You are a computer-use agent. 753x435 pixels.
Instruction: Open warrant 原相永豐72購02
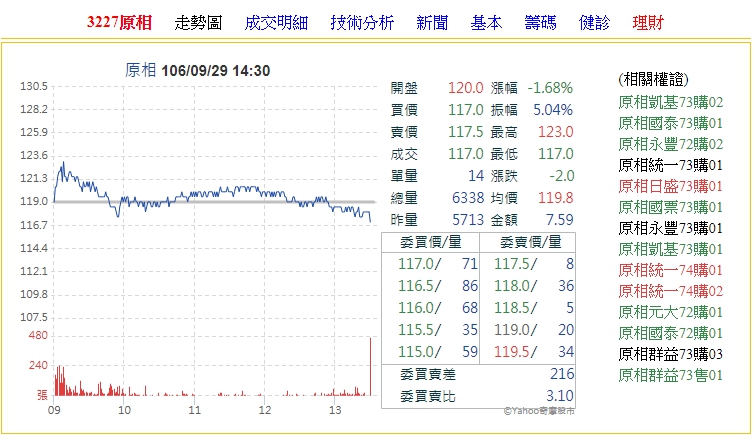pos(670,144)
